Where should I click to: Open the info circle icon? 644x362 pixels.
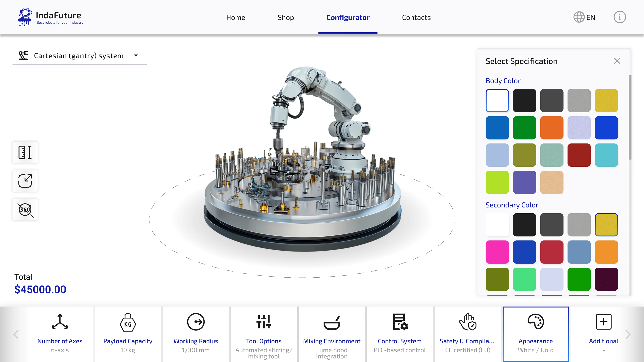[x=620, y=17]
